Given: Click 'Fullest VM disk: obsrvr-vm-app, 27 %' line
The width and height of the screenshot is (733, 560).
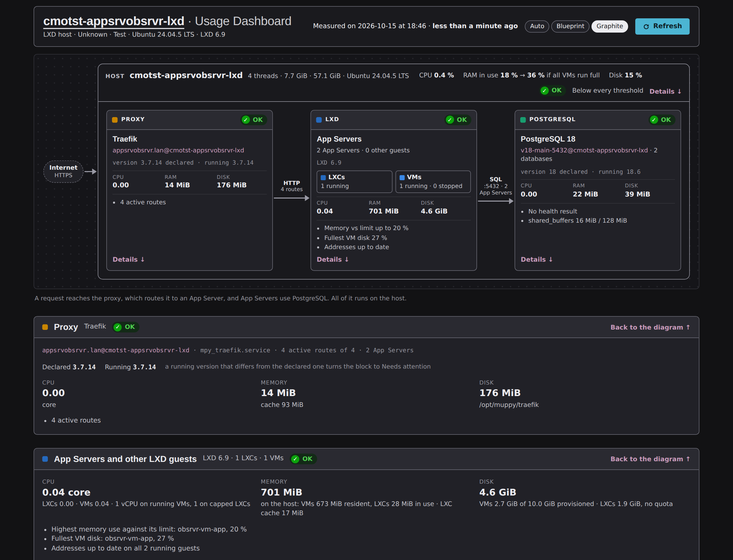Looking at the screenshot, I should [x=113, y=538].
